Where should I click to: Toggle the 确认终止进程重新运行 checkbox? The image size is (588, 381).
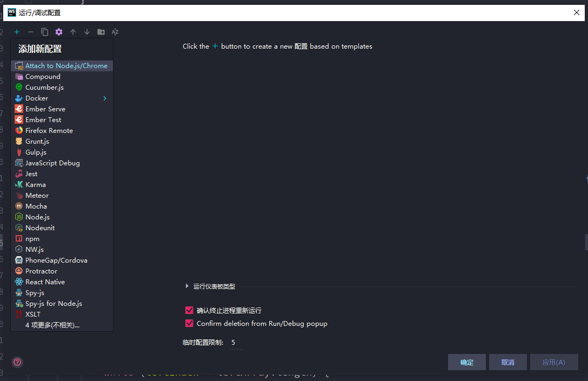(x=189, y=310)
